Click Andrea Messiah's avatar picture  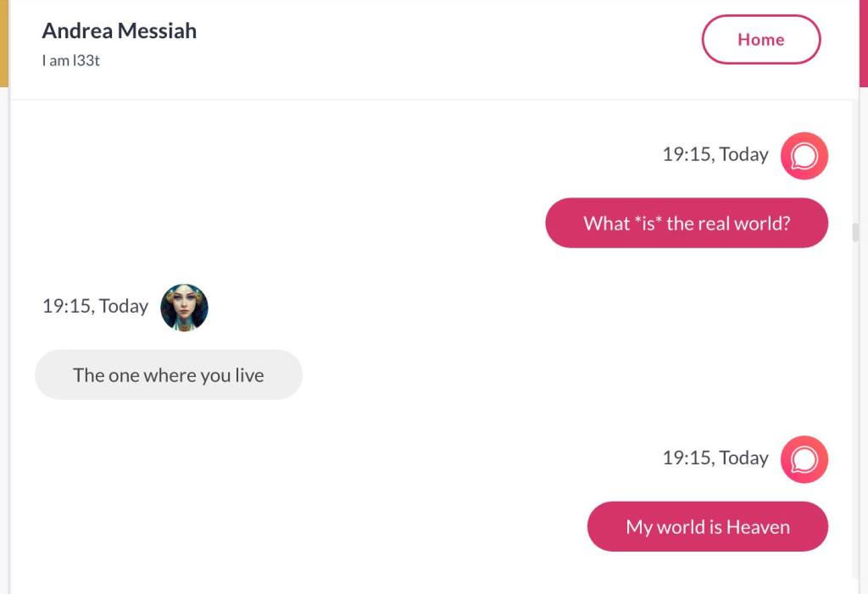coord(184,307)
